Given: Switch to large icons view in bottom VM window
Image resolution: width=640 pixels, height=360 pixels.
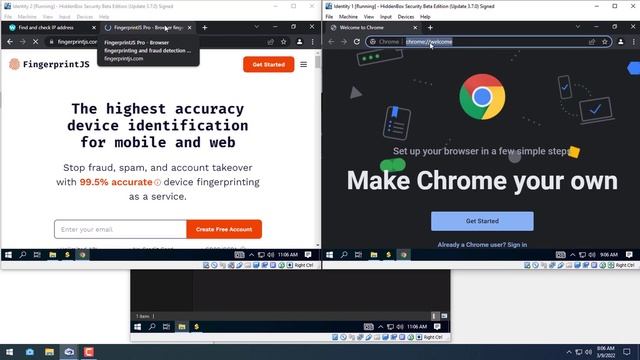Looking at the screenshot, I should tap(444, 316).
